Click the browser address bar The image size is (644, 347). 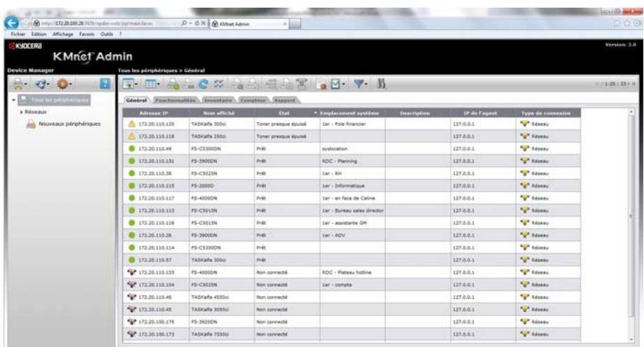[107, 24]
